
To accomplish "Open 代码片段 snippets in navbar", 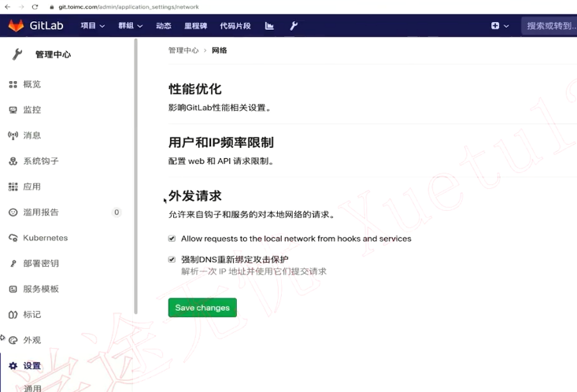I will pyautogui.click(x=235, y=26).
